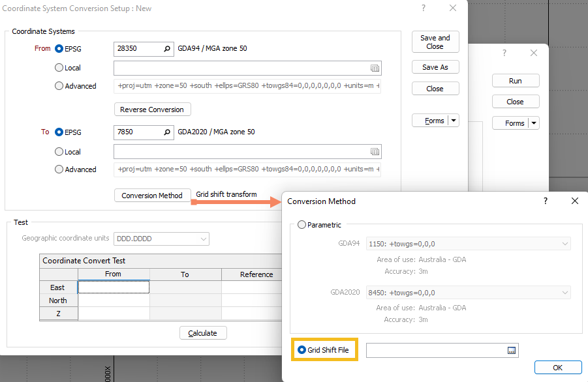Click Save and Close button
The image size is (588, 382).
(x=435, y=42)
